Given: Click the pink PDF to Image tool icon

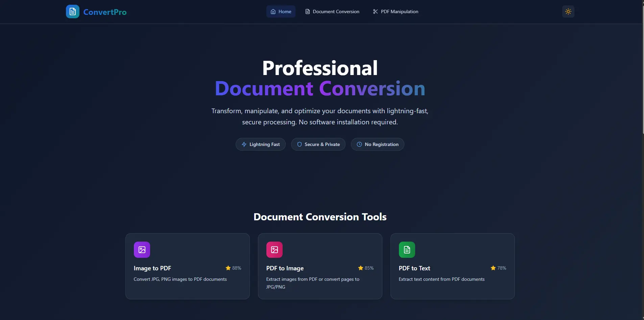Looking at the screenshot, I should [274, 249].
